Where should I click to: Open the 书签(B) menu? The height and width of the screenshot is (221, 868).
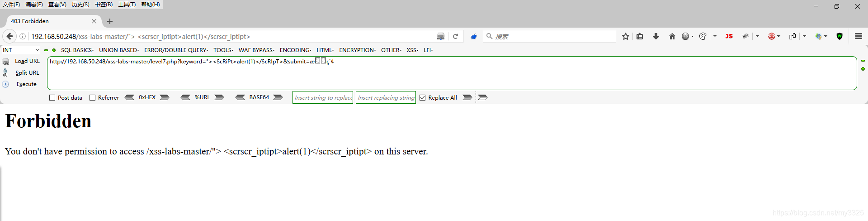coord(104,5)
